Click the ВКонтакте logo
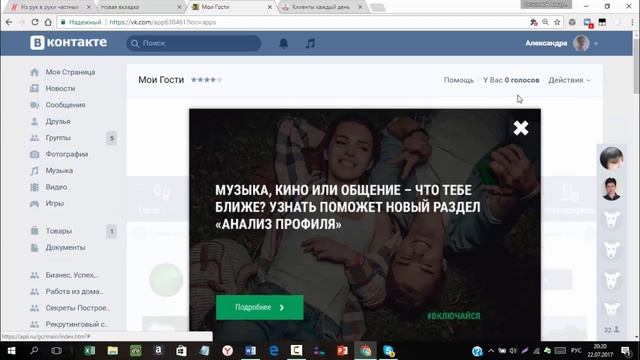Screen dimensions: 640x360 point(69,42)
